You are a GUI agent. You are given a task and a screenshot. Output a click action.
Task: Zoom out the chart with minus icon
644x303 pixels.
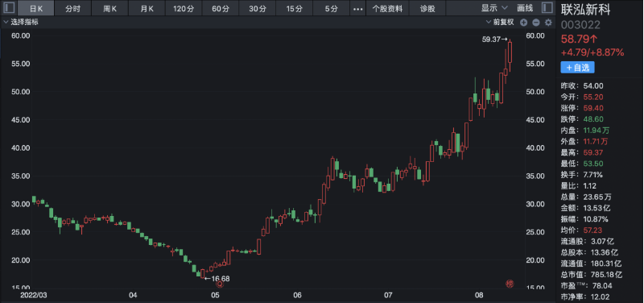[535, 23]
